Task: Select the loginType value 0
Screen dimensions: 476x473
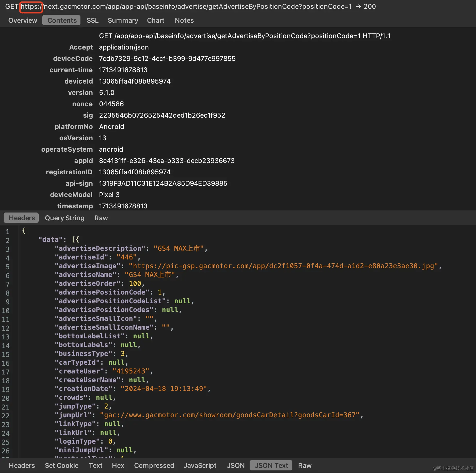Action: [110, 441]
